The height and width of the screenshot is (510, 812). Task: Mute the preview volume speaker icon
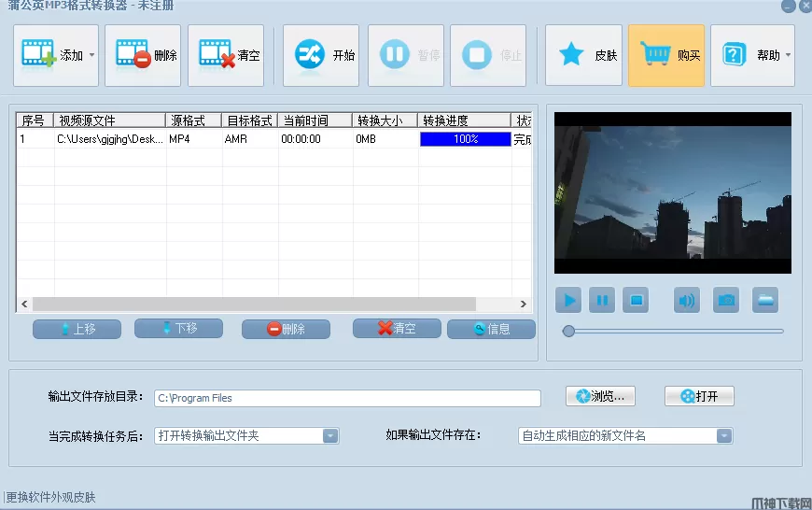coord(687,300)
